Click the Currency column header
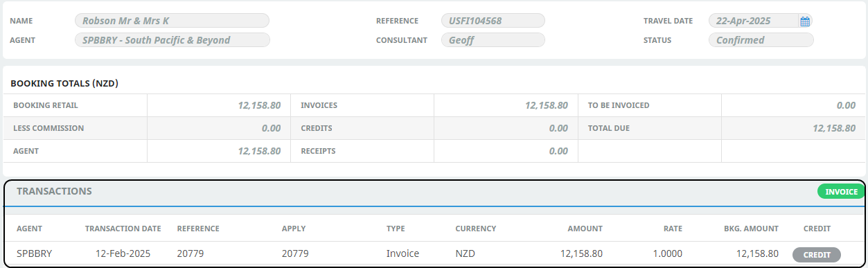 click(x=476, y=229)
